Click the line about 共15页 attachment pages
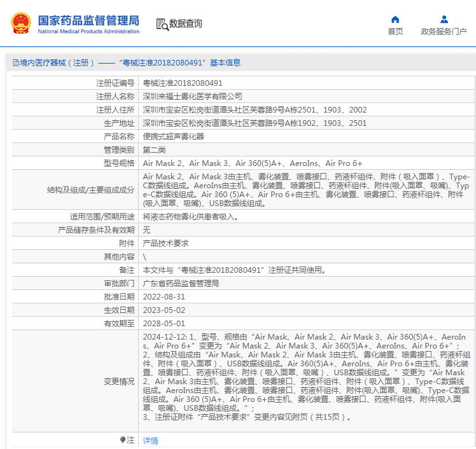Viewport: 476px width, 449px height. [x=247, y=417]
